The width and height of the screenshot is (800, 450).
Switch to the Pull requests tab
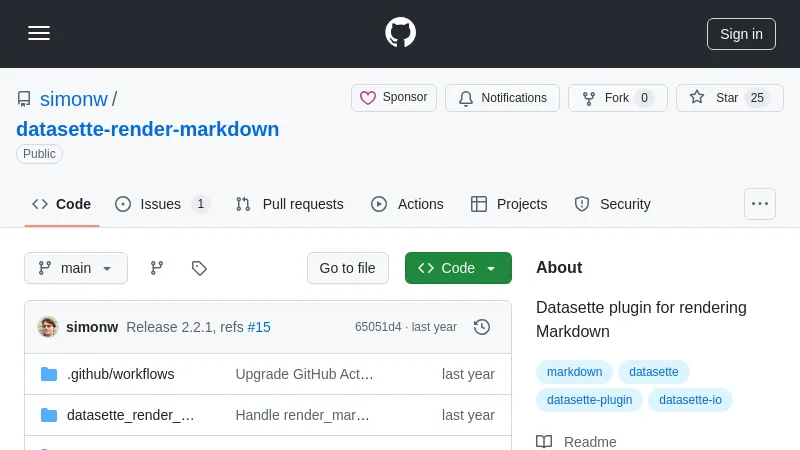click(x=290, y=204)
